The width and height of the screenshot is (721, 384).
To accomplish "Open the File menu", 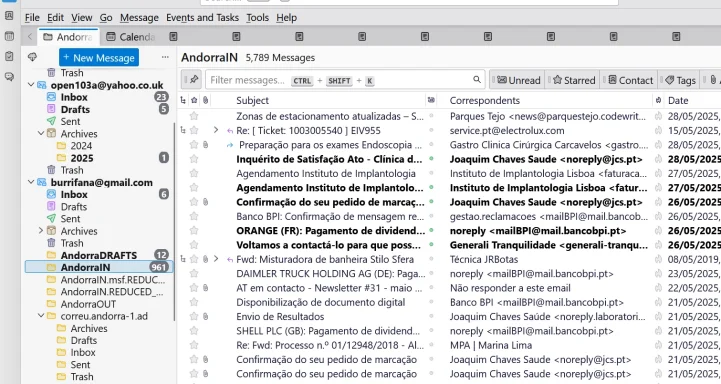I will tap(32, 18).
